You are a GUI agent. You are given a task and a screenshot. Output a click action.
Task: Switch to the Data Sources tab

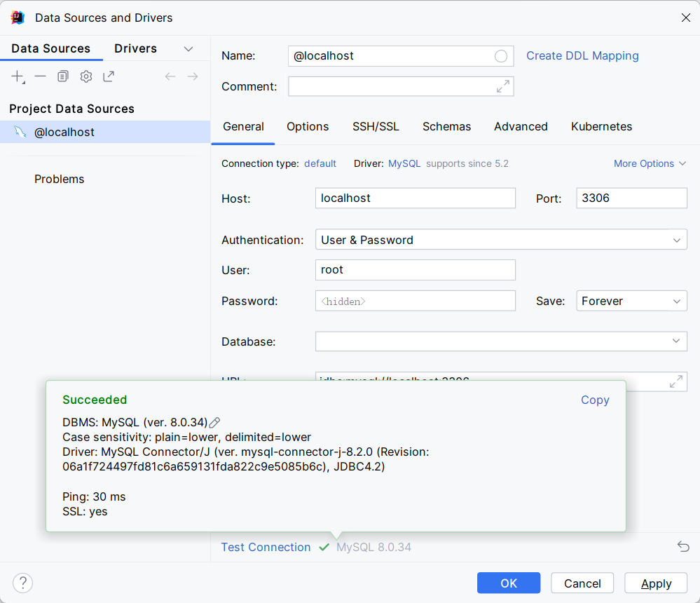[51, 48]
